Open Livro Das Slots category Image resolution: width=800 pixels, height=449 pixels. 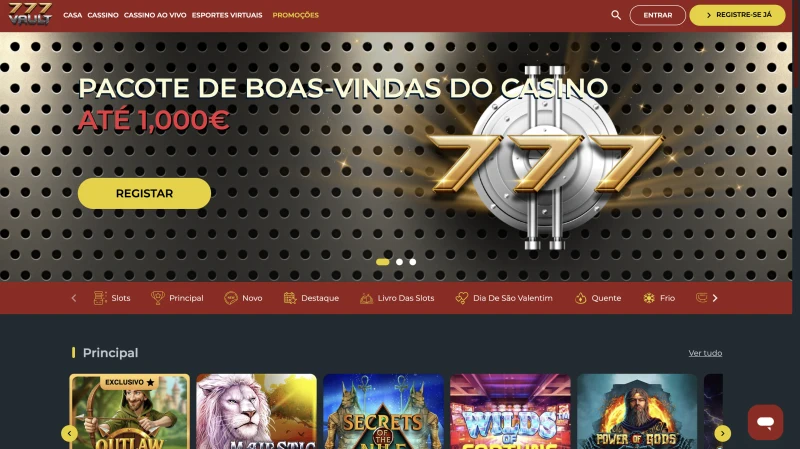pyautogui.click(x=397, y=298)
